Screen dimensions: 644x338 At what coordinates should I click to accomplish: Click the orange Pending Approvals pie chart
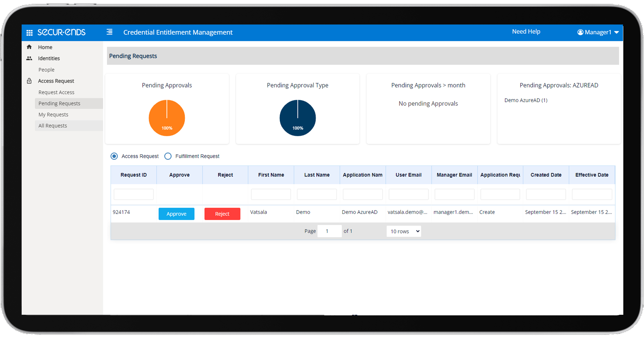pos(167,118)
